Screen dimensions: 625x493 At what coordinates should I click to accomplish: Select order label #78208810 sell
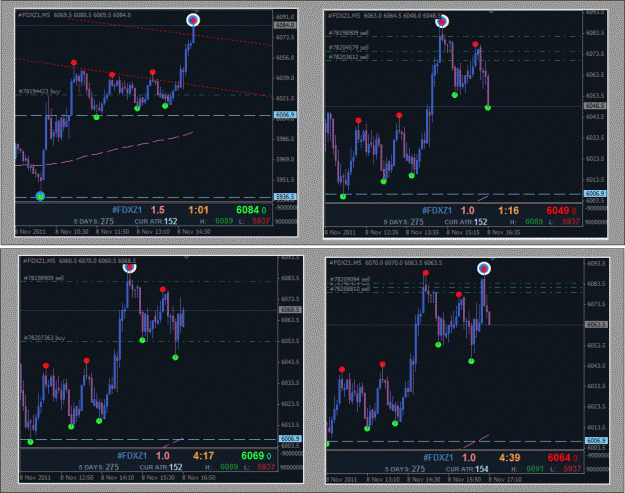(350, 288)
